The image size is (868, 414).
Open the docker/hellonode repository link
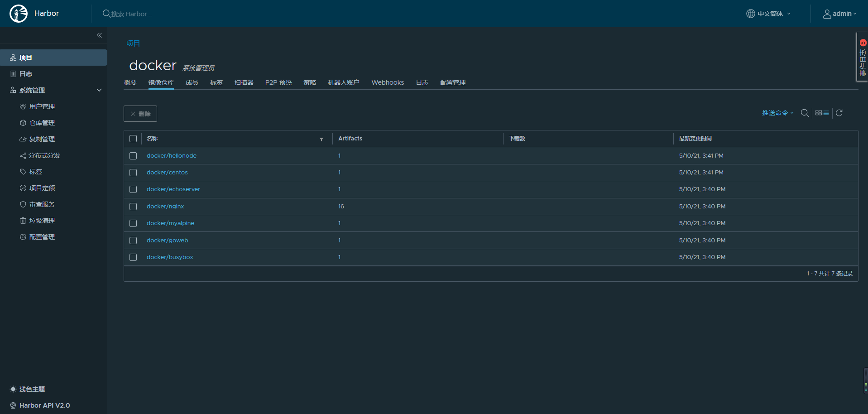point(171,156)
